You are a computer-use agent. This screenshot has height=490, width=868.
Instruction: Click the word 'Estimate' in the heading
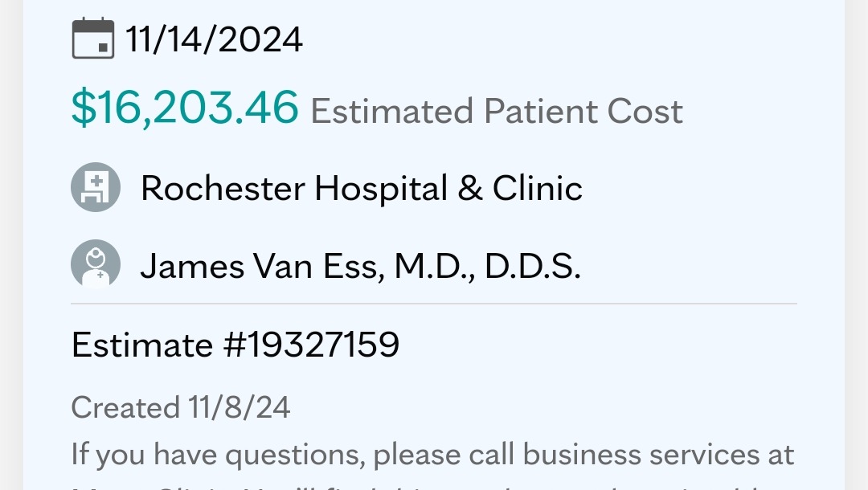tap(141, 345)
